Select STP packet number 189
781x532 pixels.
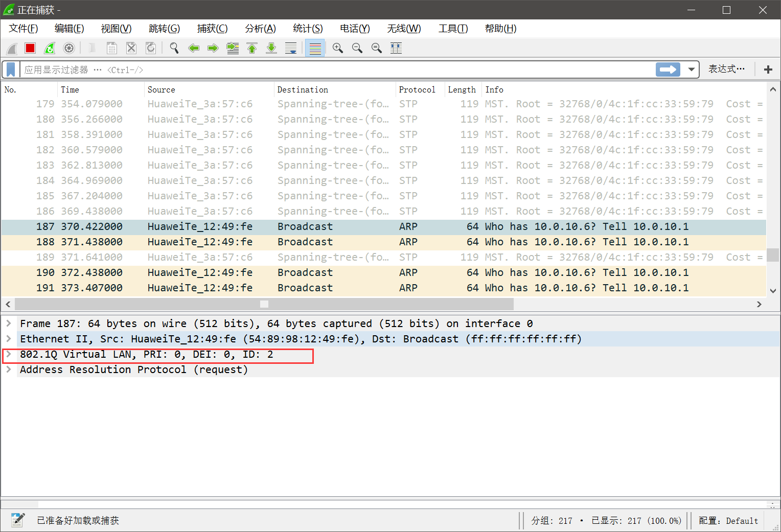(383, 257)
